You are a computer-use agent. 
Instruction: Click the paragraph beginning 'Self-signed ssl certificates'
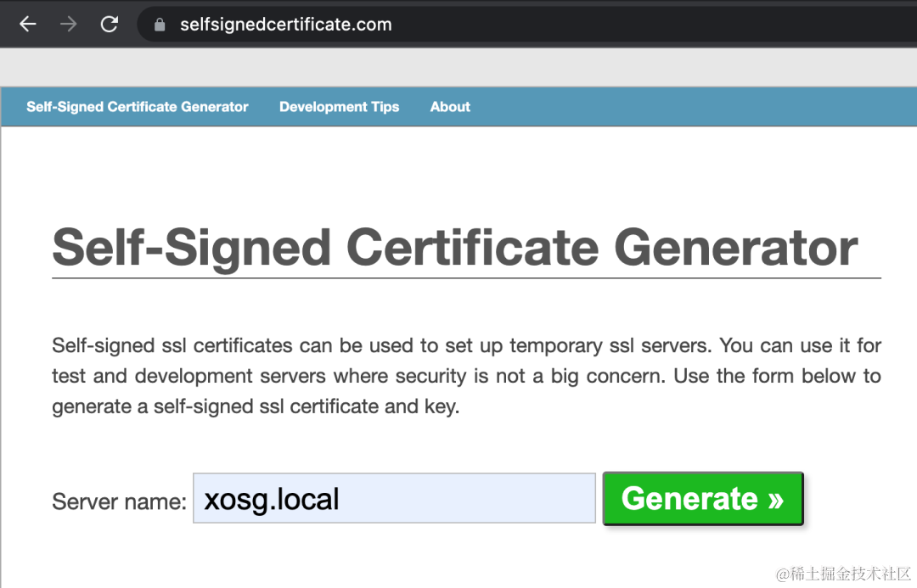pos(466,376)
